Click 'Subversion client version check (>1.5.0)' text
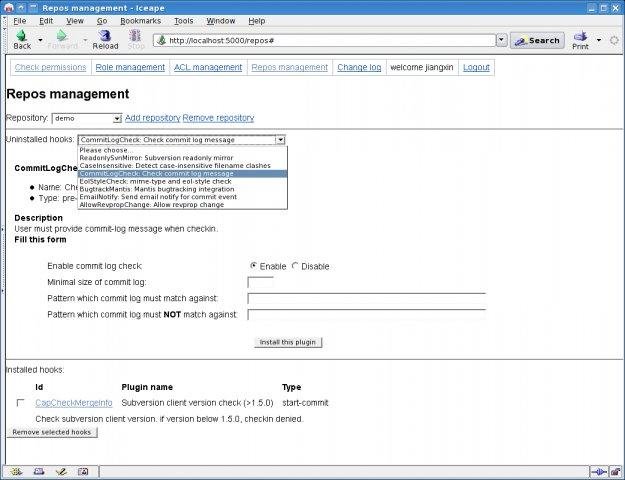Image resolution: width=625 pixels, height=480 pixels. tap(197, 403)
